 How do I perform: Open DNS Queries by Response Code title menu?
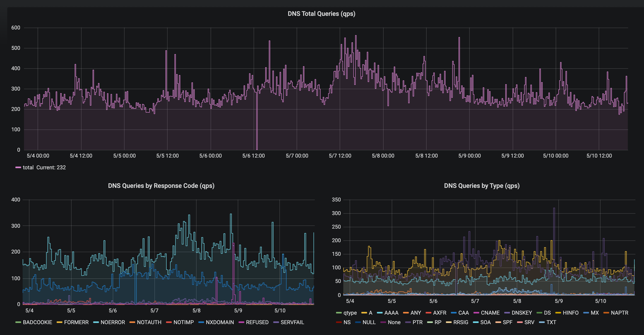pyautogui.click(x=161, y=186)
